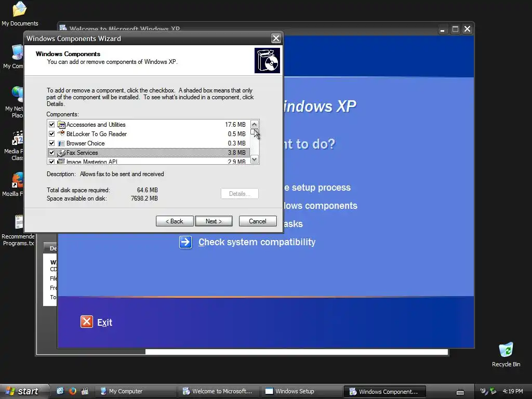Click the BitLocker To Go Reader icon
Viewport: 532px width, 399px height.
[61, 134]
